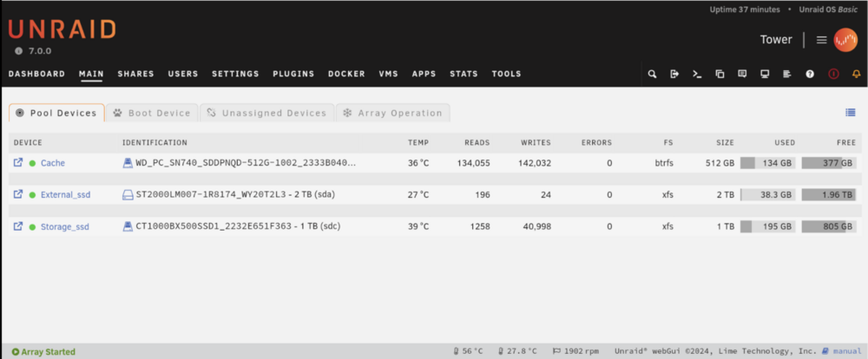Click the logout icon in toolbar

tap(674, 74)
